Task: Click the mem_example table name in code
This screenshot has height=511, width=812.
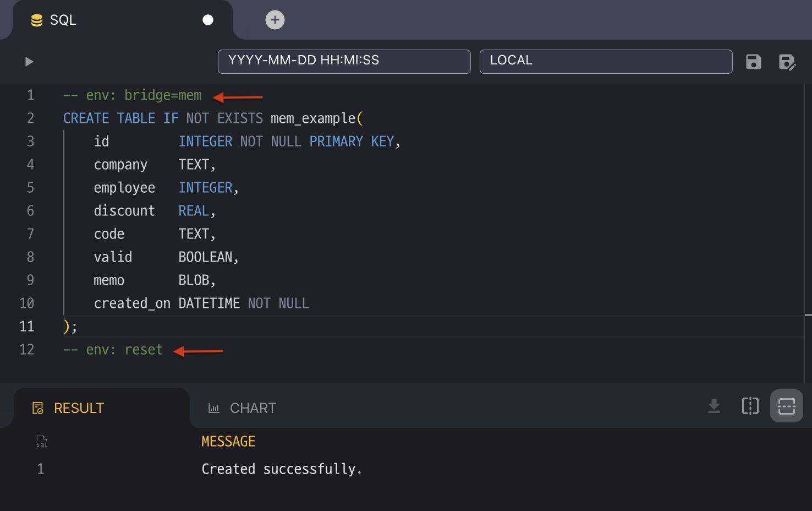Action: click(313, 118)
